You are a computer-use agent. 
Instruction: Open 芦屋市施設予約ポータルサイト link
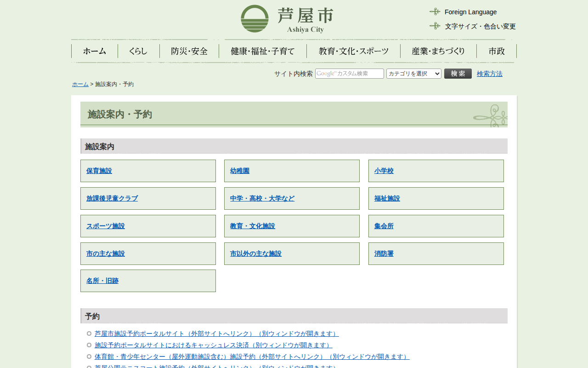tap(216, 333)
